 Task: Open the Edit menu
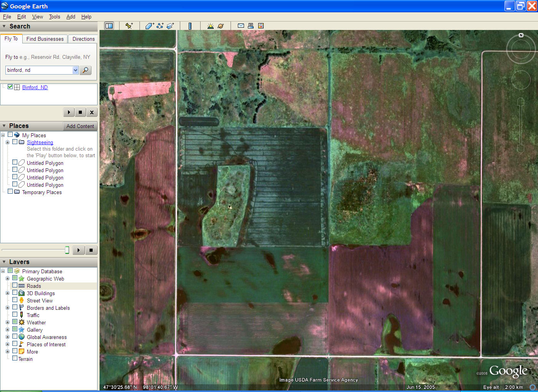click(22, 17)
